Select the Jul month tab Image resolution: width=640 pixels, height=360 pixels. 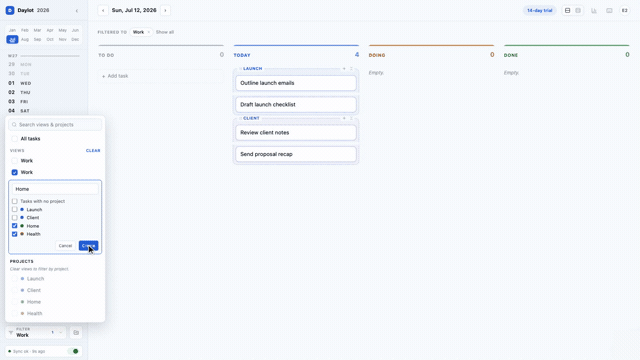12,40
